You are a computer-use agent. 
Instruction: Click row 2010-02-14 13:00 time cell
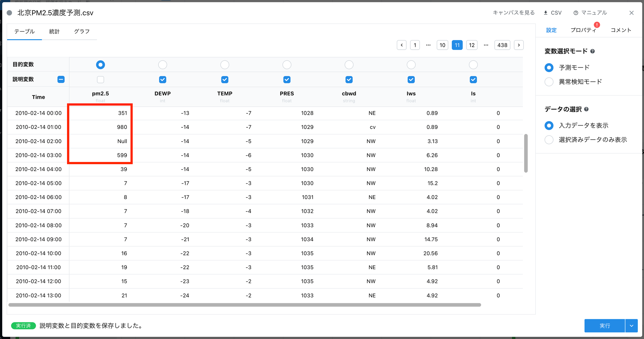click(x=38, y=296)
